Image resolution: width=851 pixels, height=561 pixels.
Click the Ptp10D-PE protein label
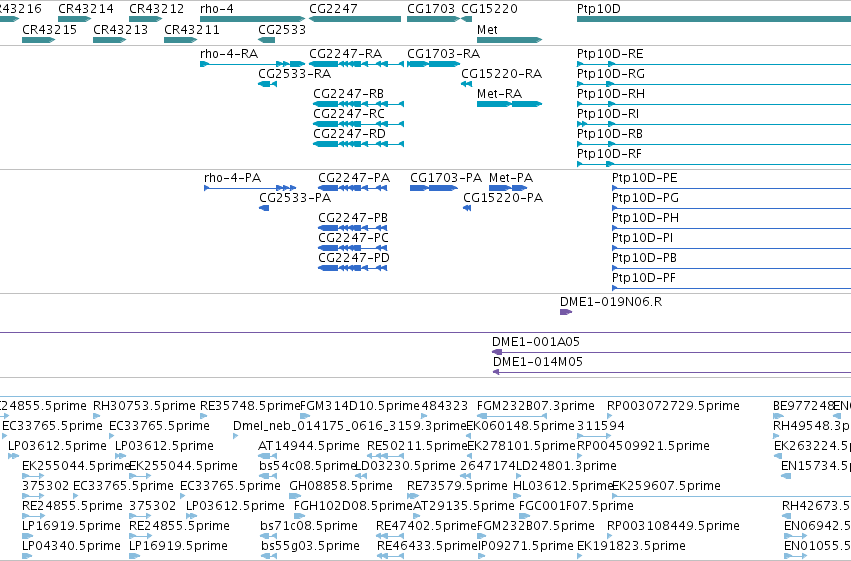click(x=645, y=178)
